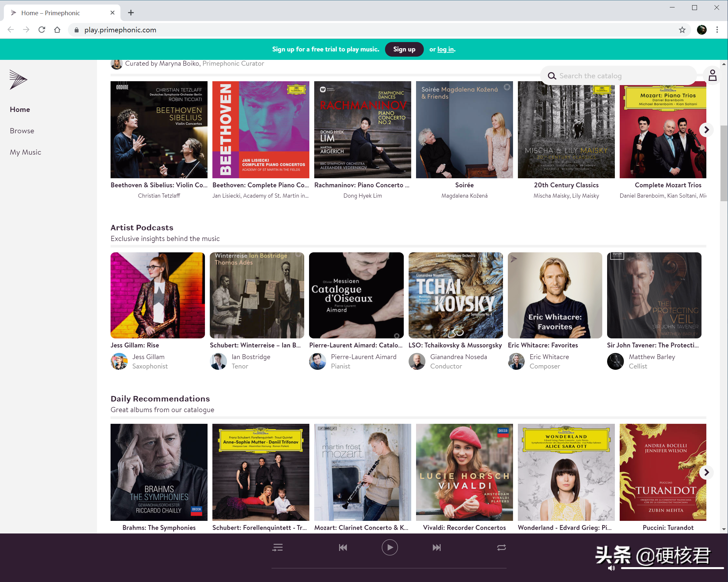Close the Home – Primephonic tab

pos(112,13)
